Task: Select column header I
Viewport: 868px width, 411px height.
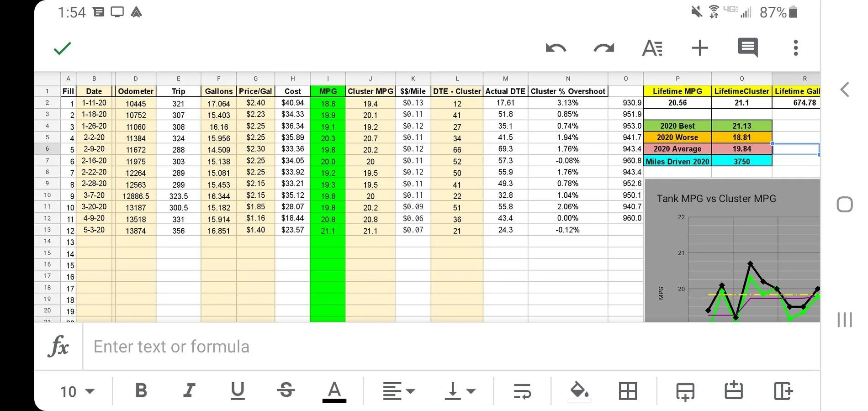Action: [328, 79]
